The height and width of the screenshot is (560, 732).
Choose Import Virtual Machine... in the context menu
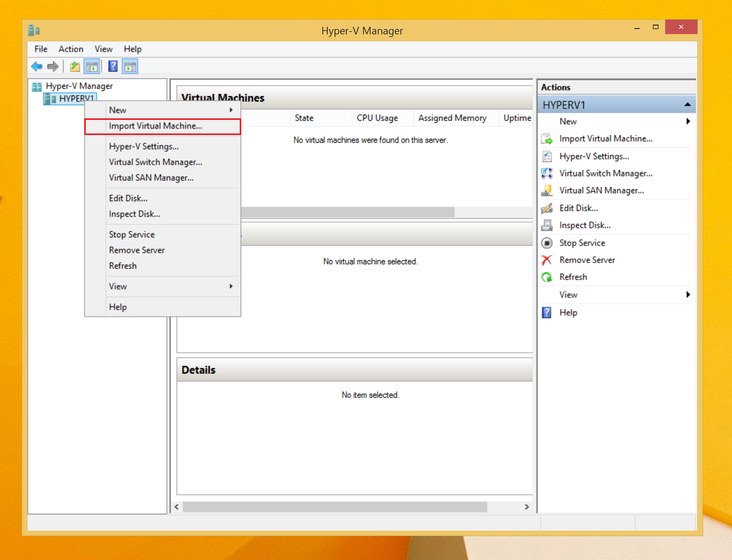coord(163,126)
